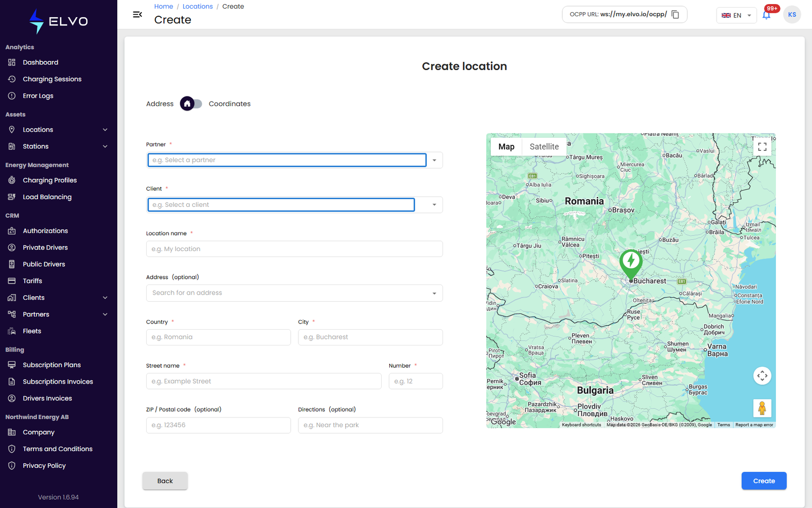Focus the Country input field
The height and width of the screenshot is (508, 812).
point(218,337)
